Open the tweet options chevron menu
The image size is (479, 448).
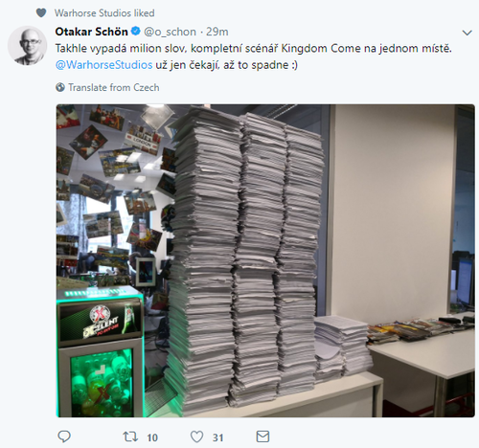click(468, 33)
